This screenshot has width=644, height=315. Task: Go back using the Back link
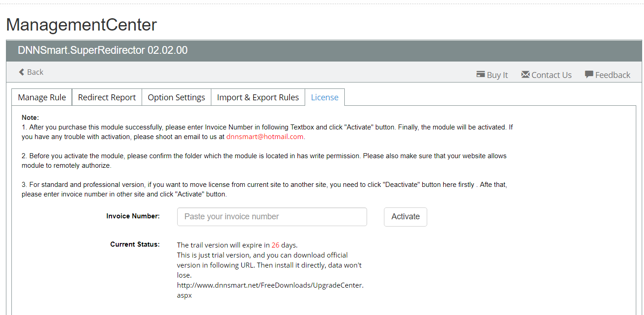coord(31,72)
